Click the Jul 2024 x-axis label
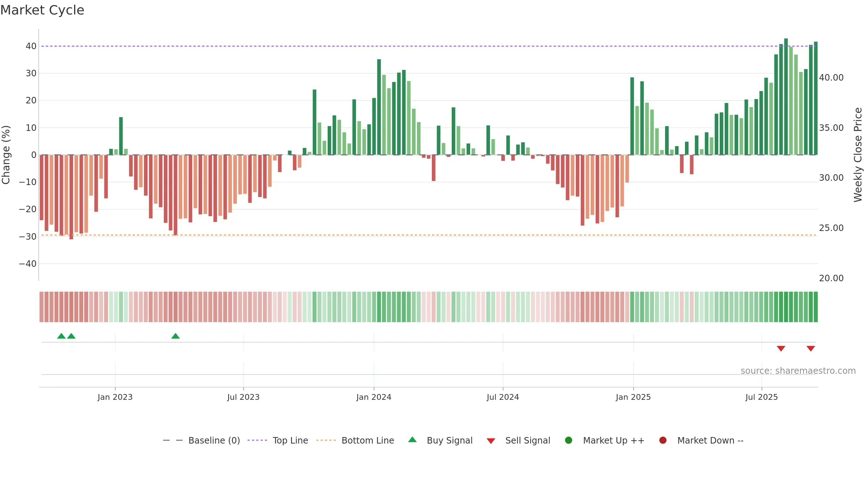Image resolution: width=868 pixels, height=488 pixels. point(503,397)
